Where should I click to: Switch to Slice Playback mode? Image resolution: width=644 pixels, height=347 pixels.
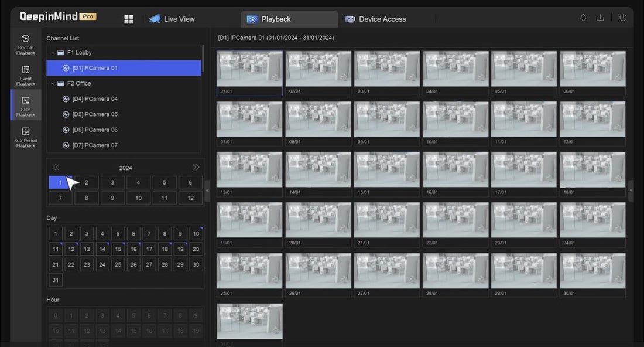tap(26, 106)
